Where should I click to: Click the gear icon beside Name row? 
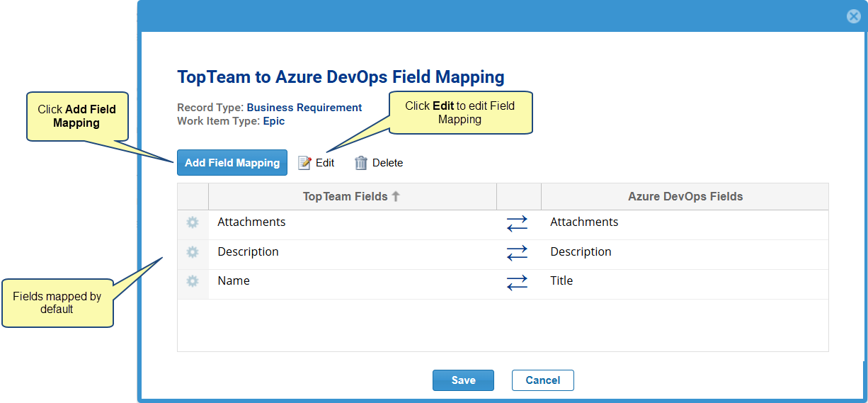193,281
